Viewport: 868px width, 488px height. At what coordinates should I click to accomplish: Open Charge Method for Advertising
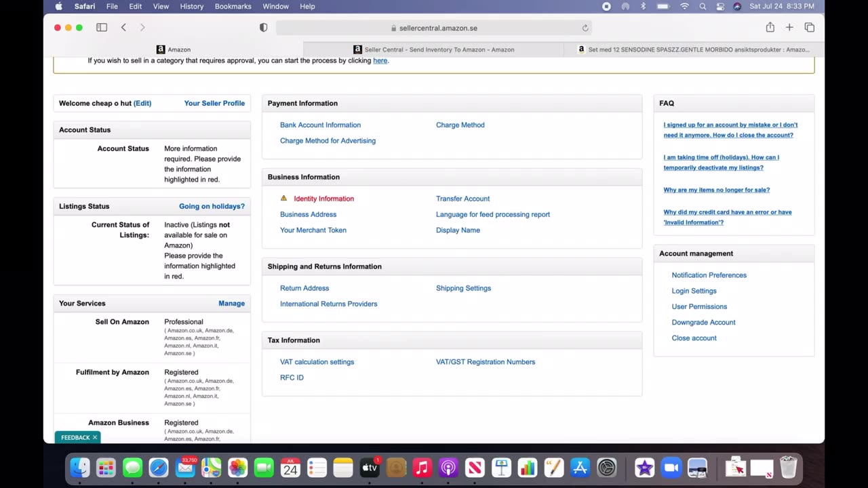click(328, 140)
